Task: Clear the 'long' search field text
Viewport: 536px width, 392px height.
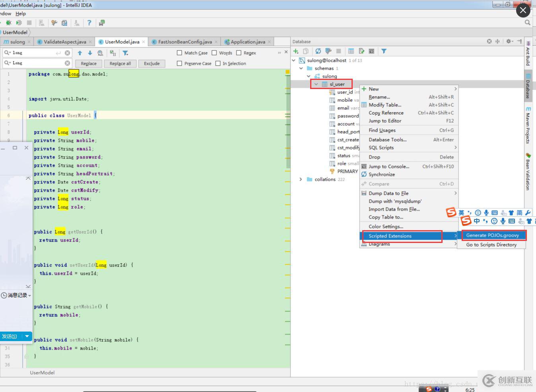Action: 67,53
